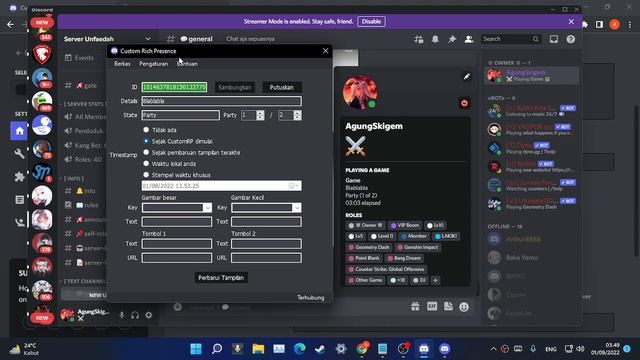Deafen with the headphones icon
640x360 pixels.
tap(135, 315)
